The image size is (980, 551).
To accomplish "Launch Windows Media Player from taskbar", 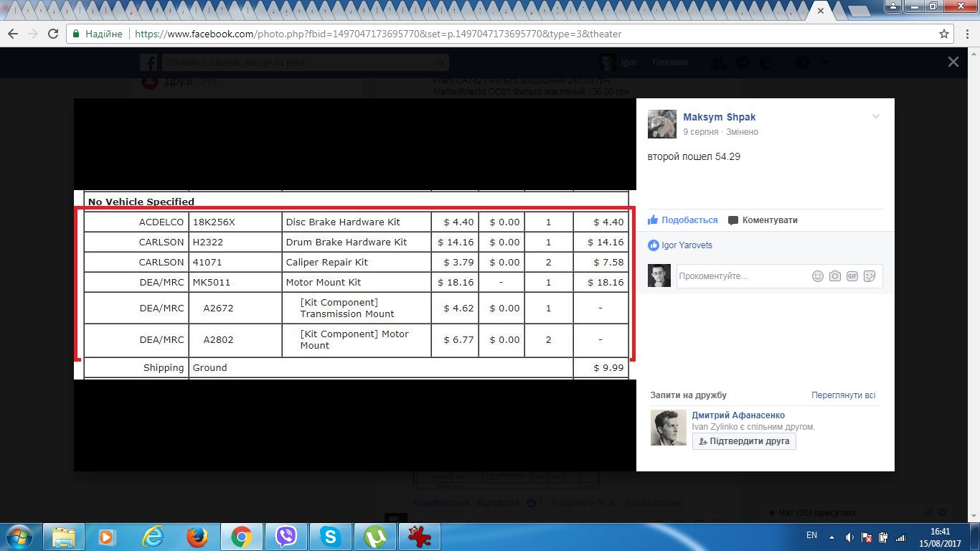I will coord(107,537).
